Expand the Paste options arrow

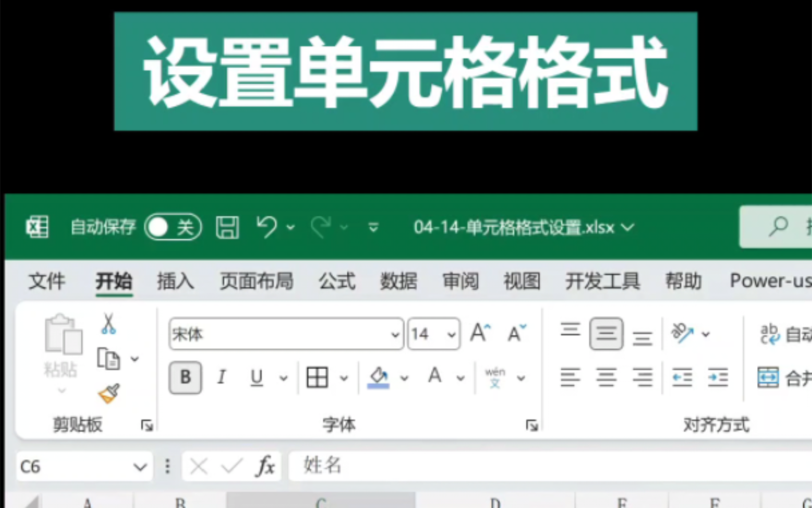[x=62, y=390]
